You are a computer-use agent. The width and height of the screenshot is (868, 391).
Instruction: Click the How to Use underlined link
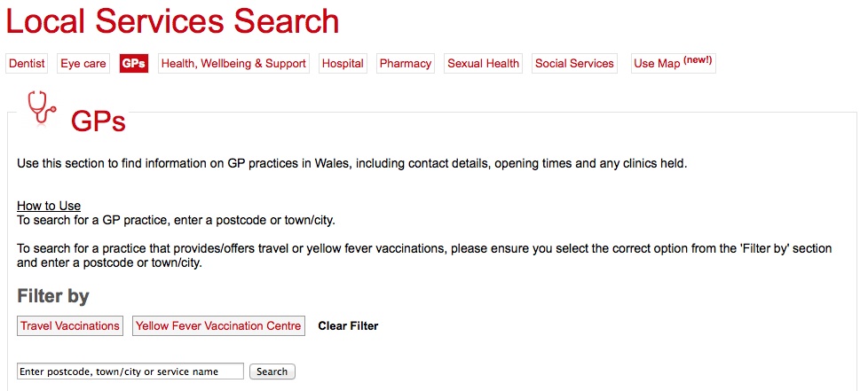tap(49, 207)
